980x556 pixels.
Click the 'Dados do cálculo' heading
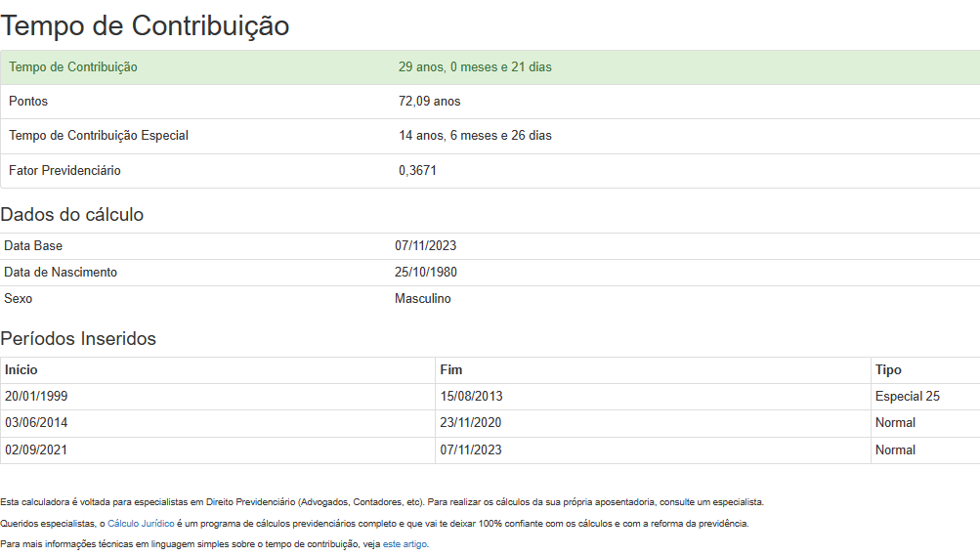click(72, 214)
